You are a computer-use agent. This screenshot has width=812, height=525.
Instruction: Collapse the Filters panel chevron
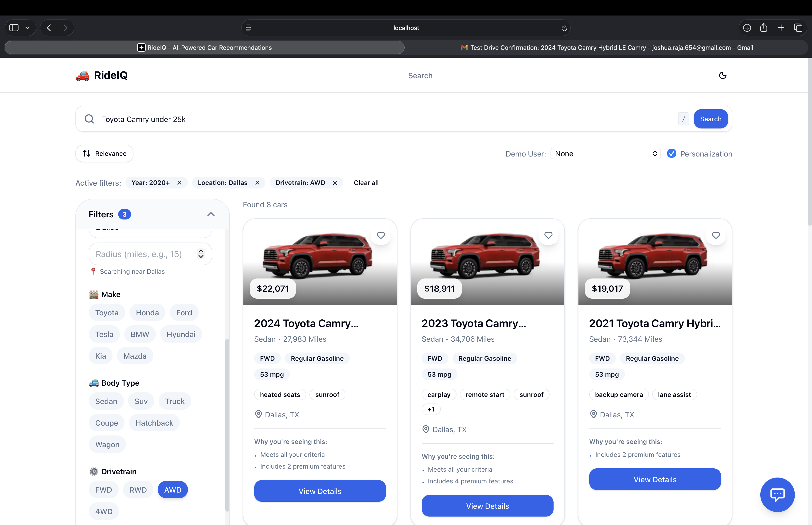coord(211,214)
